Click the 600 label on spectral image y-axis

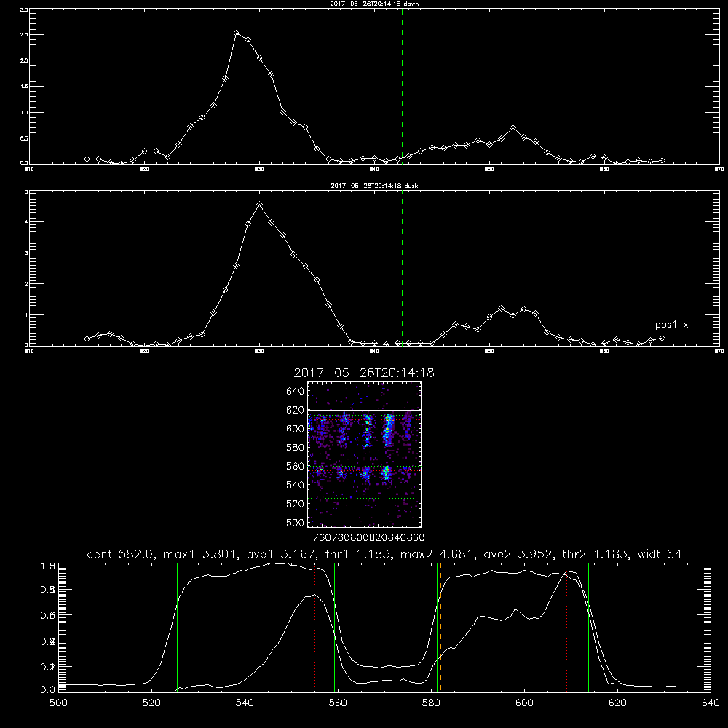296,429
